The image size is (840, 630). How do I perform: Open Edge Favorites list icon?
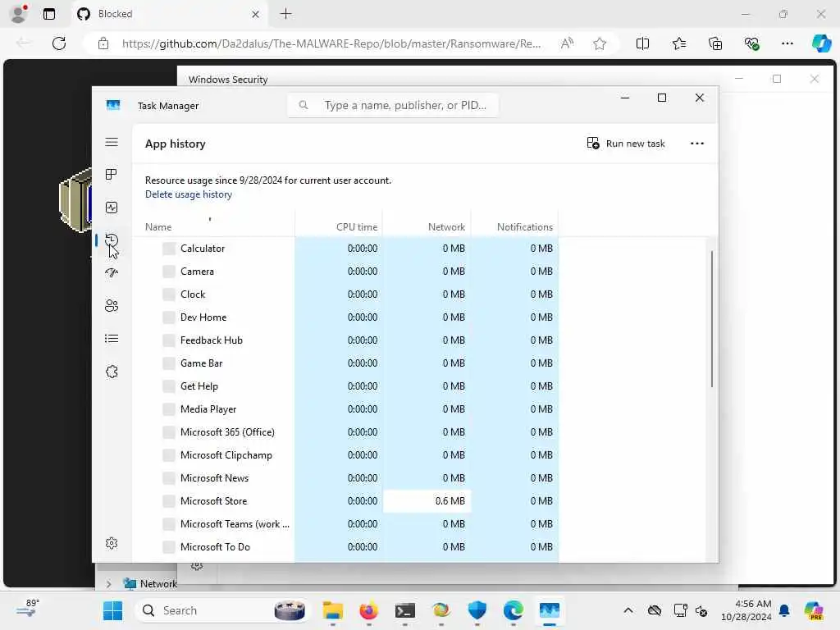point(678,43)
